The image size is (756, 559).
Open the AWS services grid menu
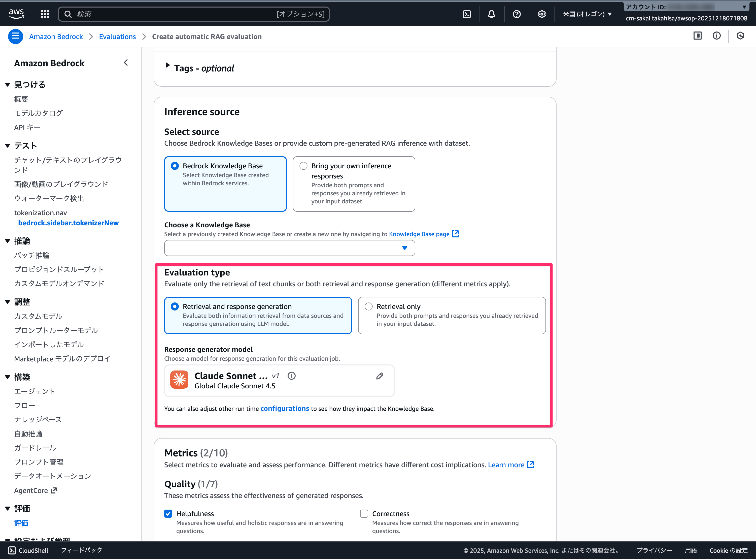coord(45,14)
